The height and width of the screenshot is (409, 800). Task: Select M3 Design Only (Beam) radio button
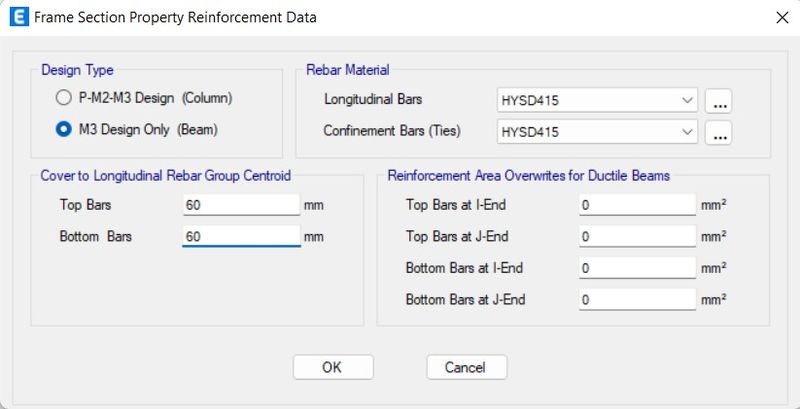tap(63, 130)
